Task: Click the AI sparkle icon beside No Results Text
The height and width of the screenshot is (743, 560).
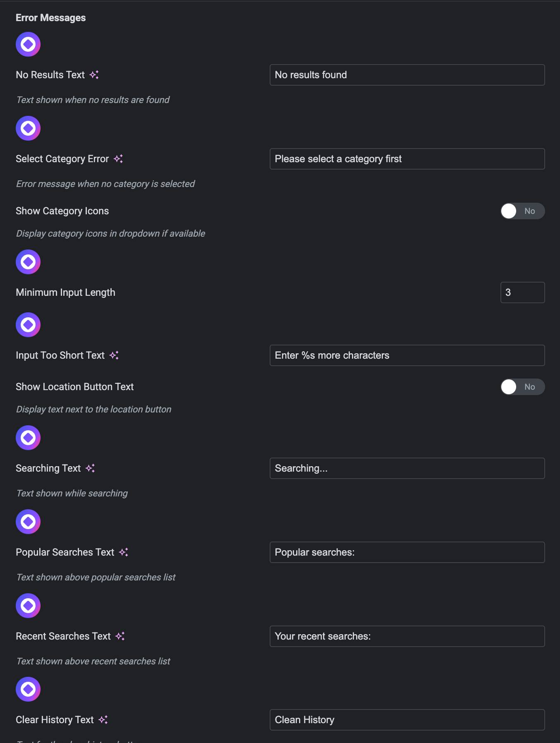Action: point(94,75)
